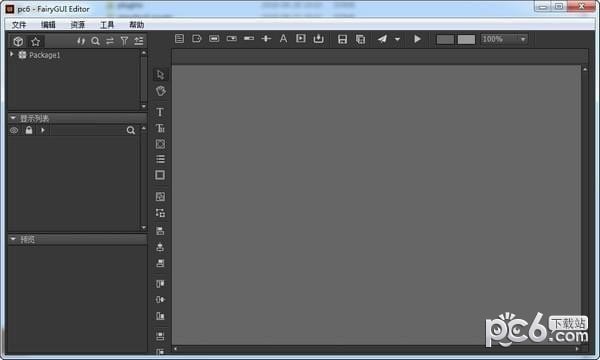
Task: Create new slider from top toolbar
Action: coord(249,39)
